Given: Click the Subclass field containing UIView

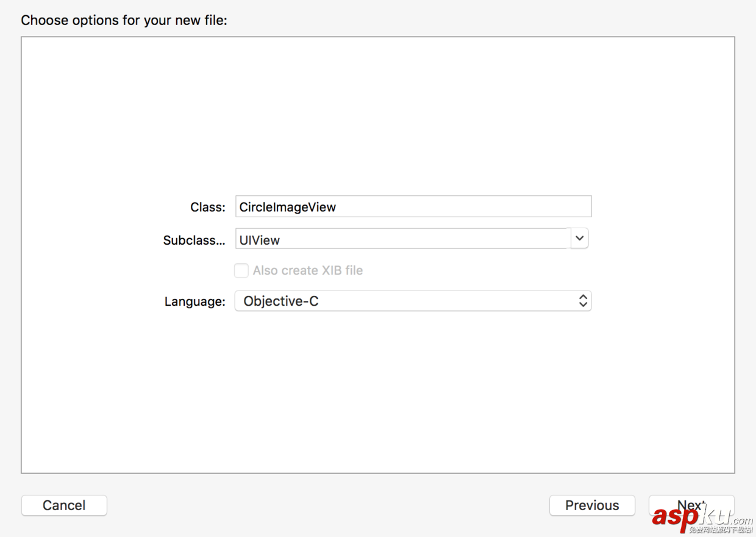Looking at the screenshot, I should [402, 239].
